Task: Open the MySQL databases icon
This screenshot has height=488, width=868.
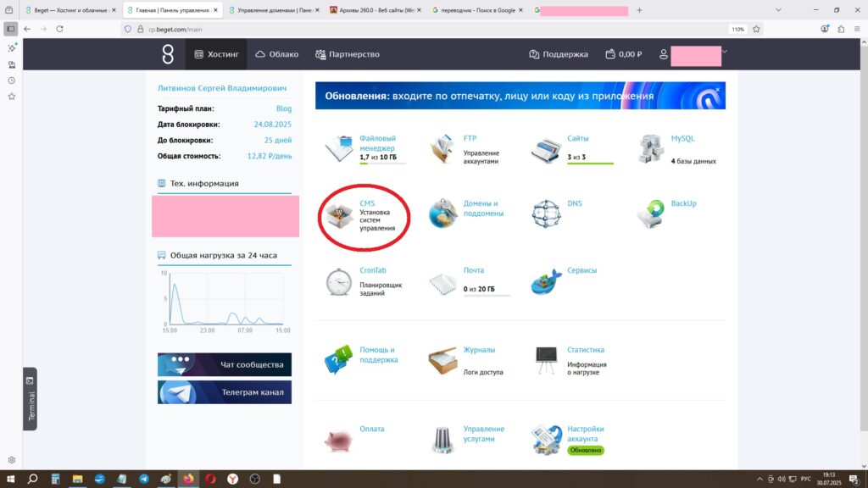Action: point(650,149)
